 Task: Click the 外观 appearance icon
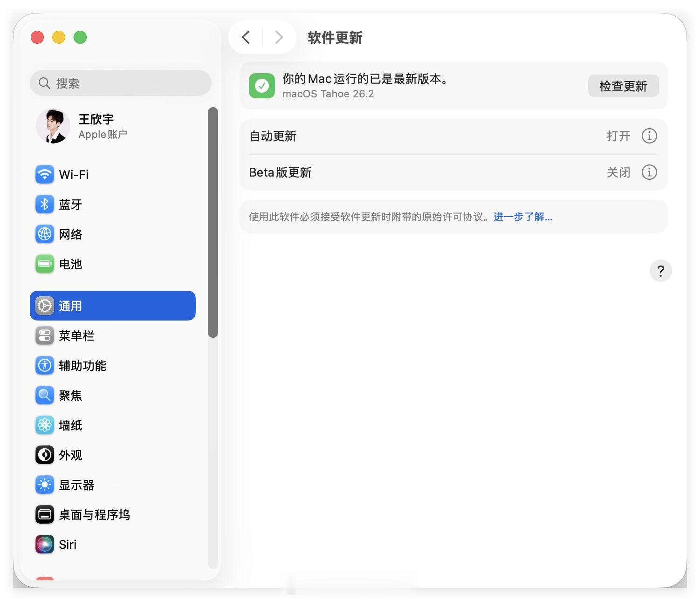pos(45,455)
